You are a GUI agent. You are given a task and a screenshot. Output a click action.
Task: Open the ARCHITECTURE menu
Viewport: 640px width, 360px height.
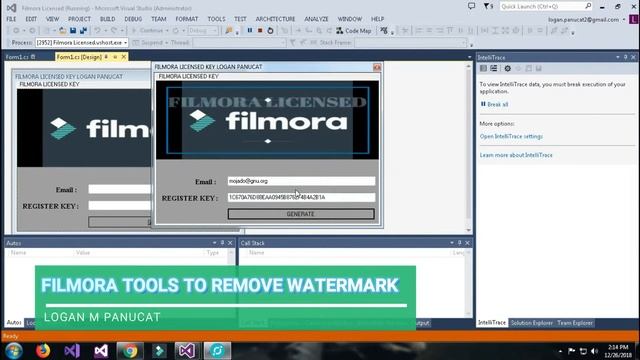point(275,19)
